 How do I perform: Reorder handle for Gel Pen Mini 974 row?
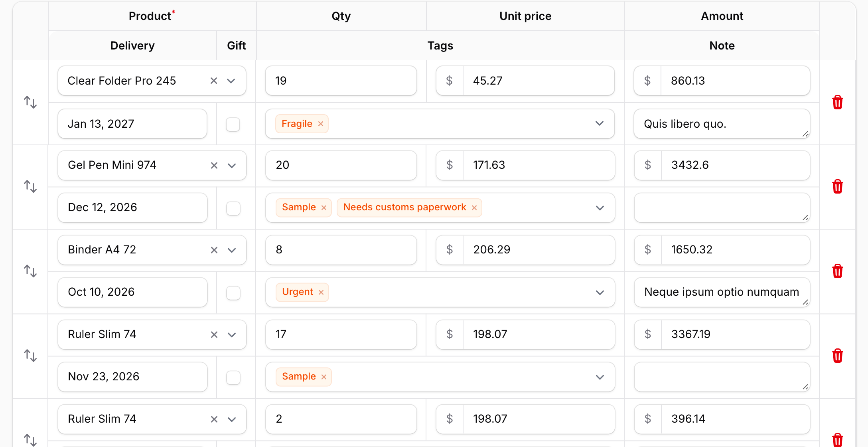30,186
